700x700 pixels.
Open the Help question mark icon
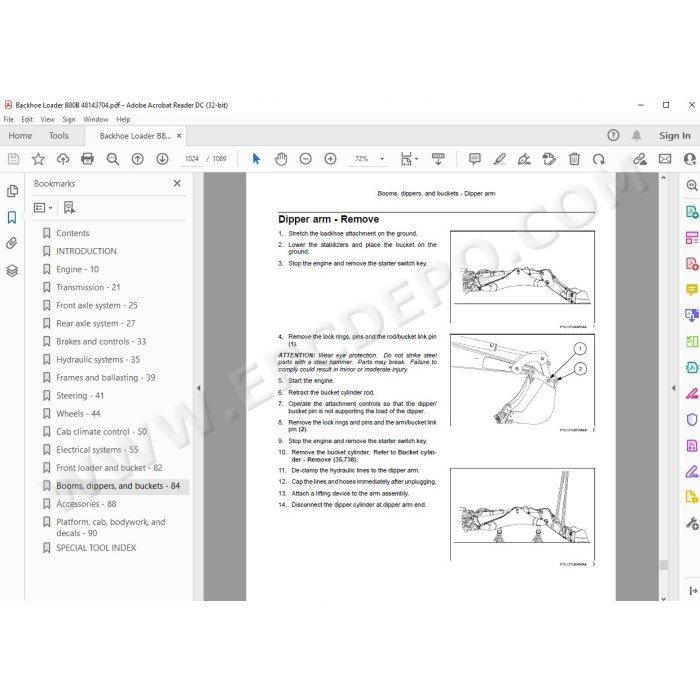point(613,135)
